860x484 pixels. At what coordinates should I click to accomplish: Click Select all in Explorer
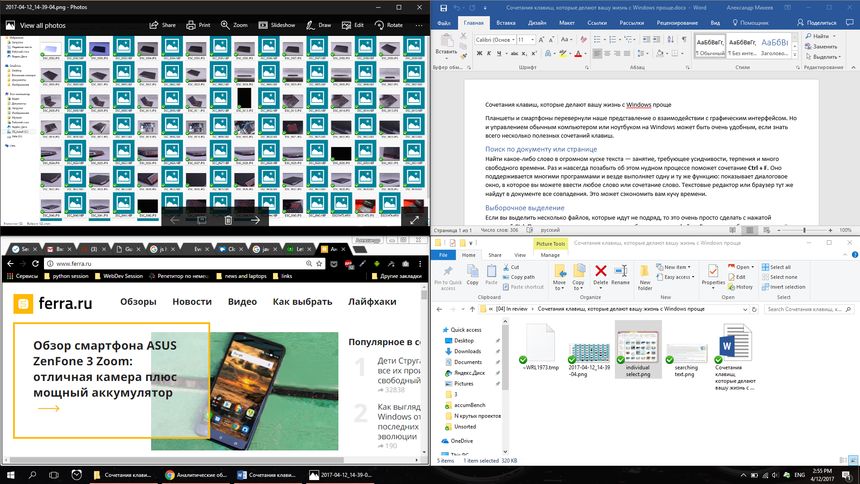[776, 267]
